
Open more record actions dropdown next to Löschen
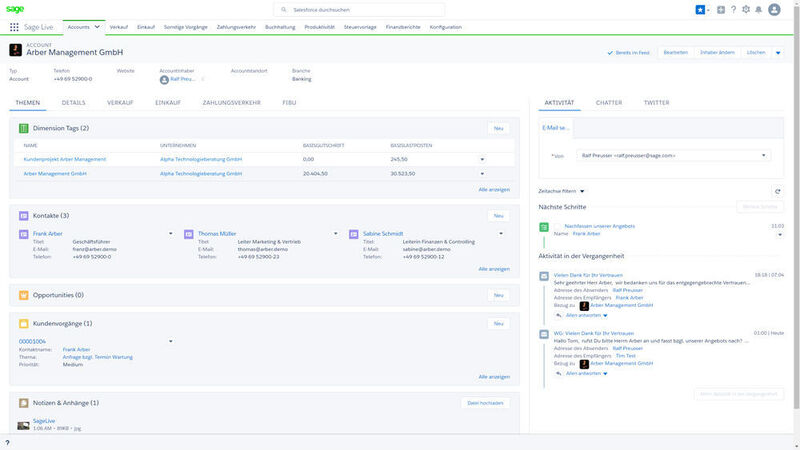coord(778,53)
